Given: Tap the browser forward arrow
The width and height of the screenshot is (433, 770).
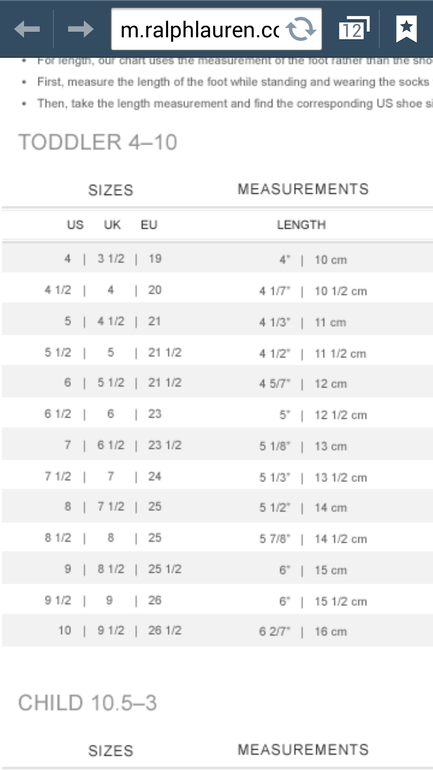Looking at the screenshot, I should 81,29.
